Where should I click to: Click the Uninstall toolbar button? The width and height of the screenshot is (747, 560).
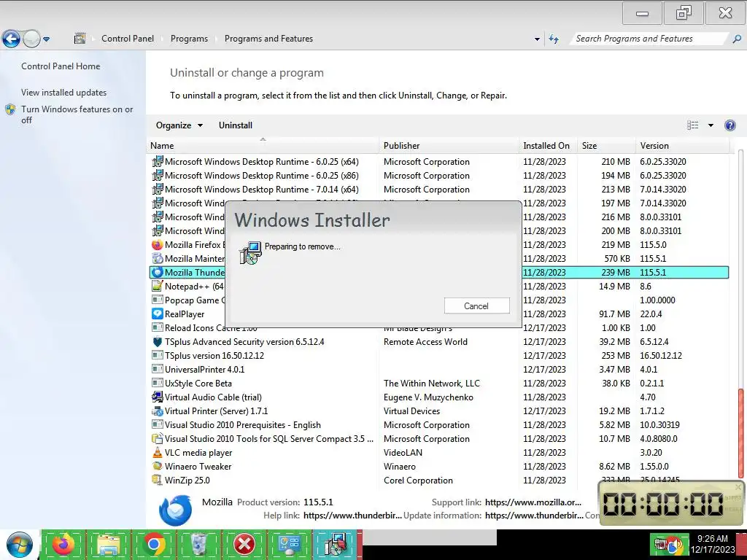coord(236,125)
